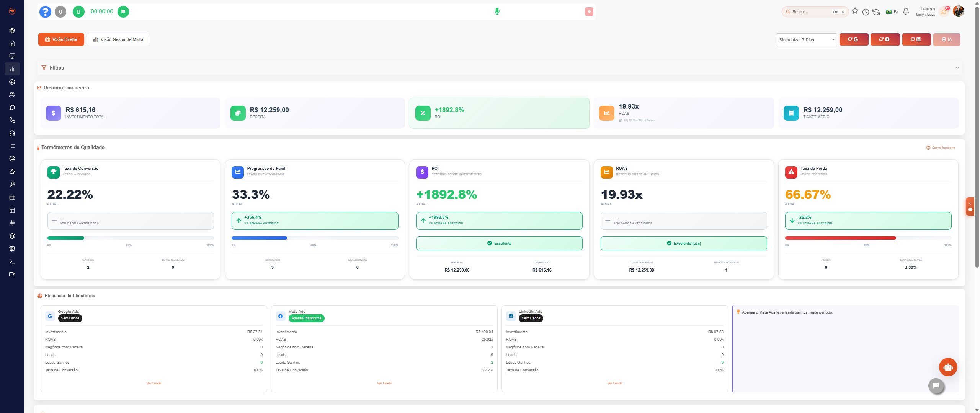Click the app logo at sidebar top
This screenshot has height=413, width=980.
pyautogui.click(x=12, y=11)
